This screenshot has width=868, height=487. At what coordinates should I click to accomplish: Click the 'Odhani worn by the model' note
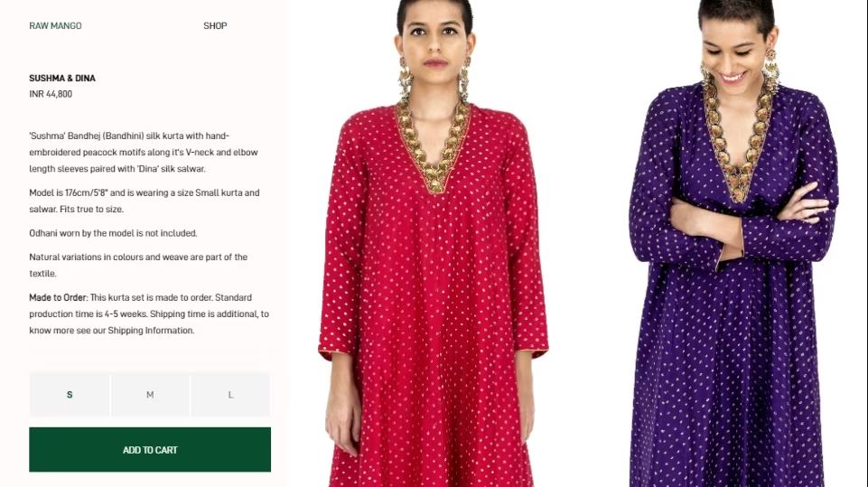[x=113, y=233]
